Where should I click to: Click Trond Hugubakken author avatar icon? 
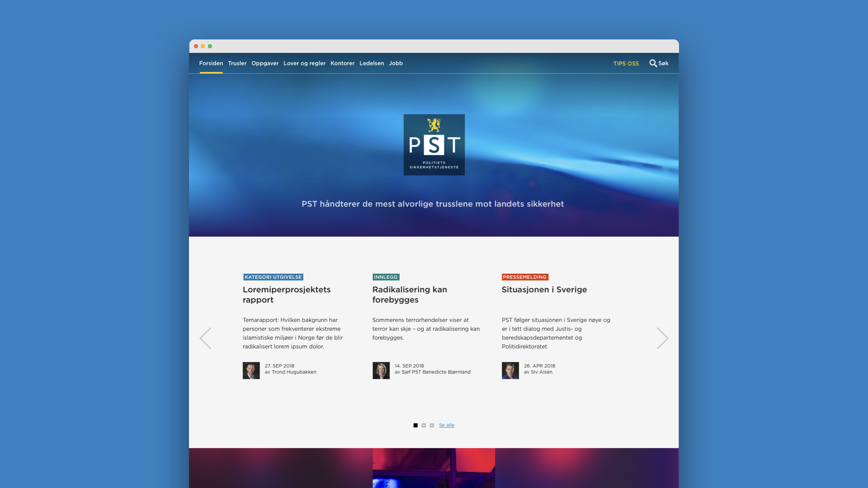[251, 371]
